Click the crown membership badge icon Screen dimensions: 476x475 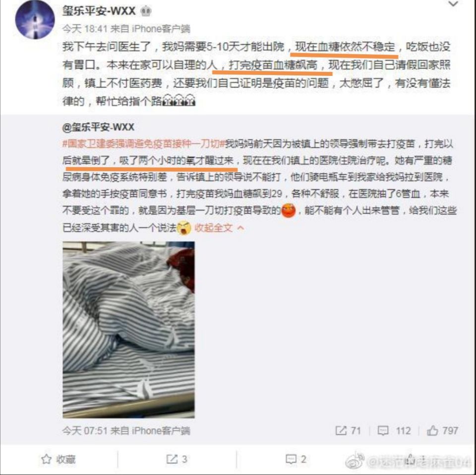click(x=146, y=11)
